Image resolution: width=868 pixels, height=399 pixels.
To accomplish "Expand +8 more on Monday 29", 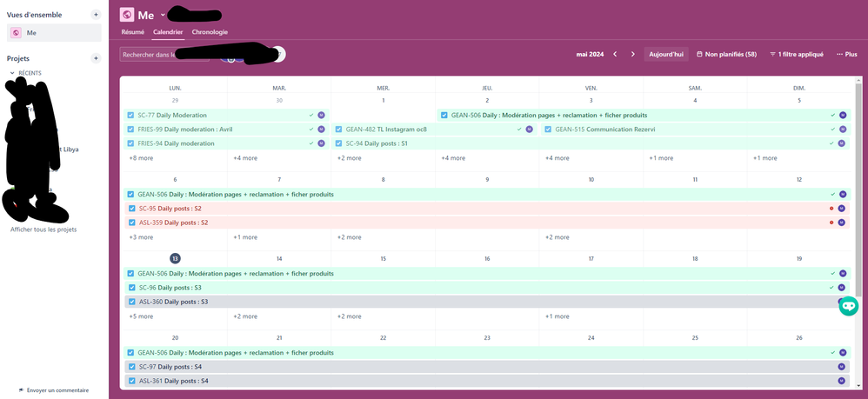I will [x=141, y=158].
